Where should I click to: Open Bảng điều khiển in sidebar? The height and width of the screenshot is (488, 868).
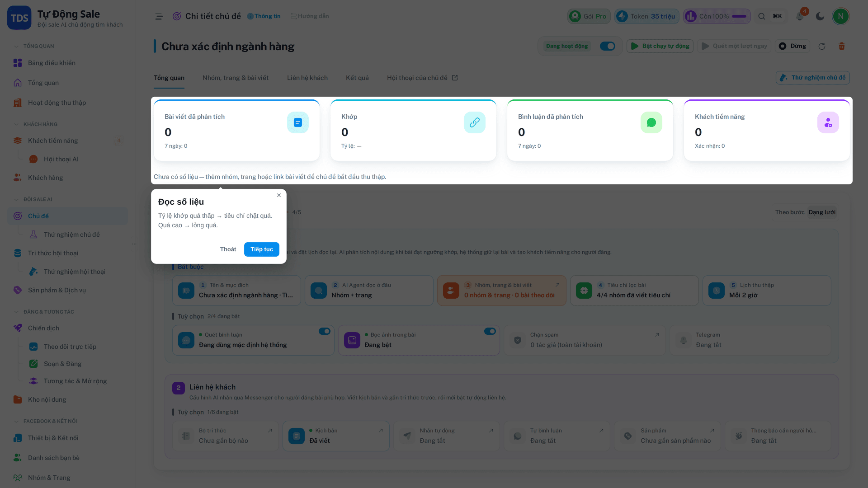click(68, 63)
